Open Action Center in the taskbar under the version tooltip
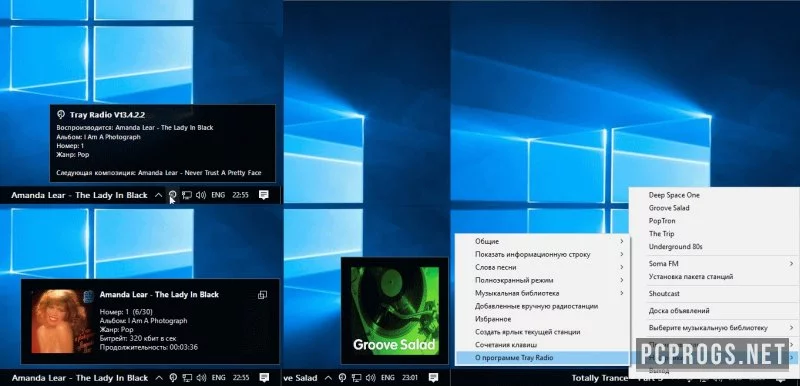This screenshot has height=386, width=800. (264, 195)
